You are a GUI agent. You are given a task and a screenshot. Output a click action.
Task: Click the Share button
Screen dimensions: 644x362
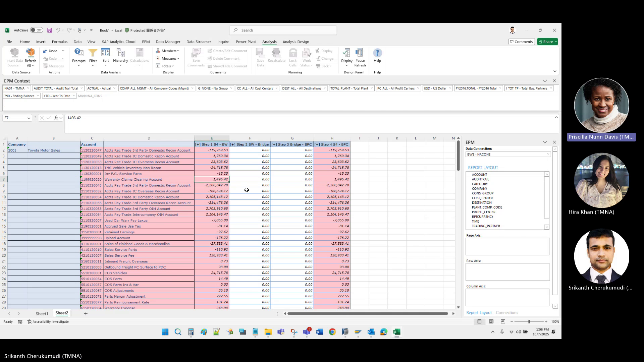coord(547,42)
